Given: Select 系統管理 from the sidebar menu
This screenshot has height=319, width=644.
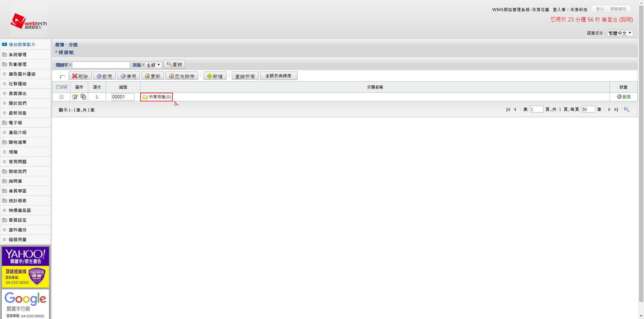Looking at the screenshot, I should tap(17, 55).
